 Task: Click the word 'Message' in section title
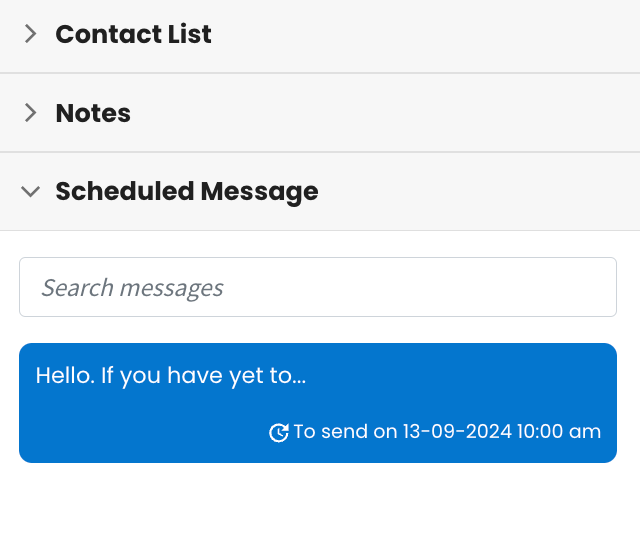point(260,192)
